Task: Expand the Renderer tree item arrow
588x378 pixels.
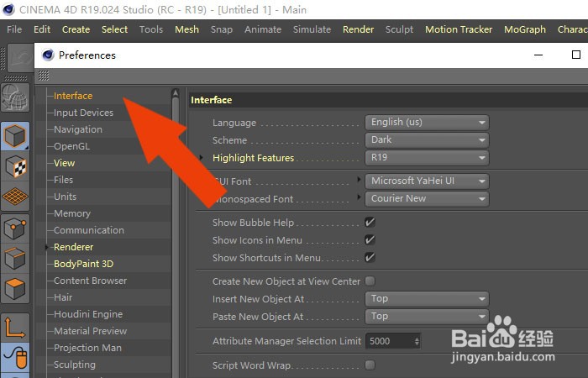Action: click(x=46, y=247)
